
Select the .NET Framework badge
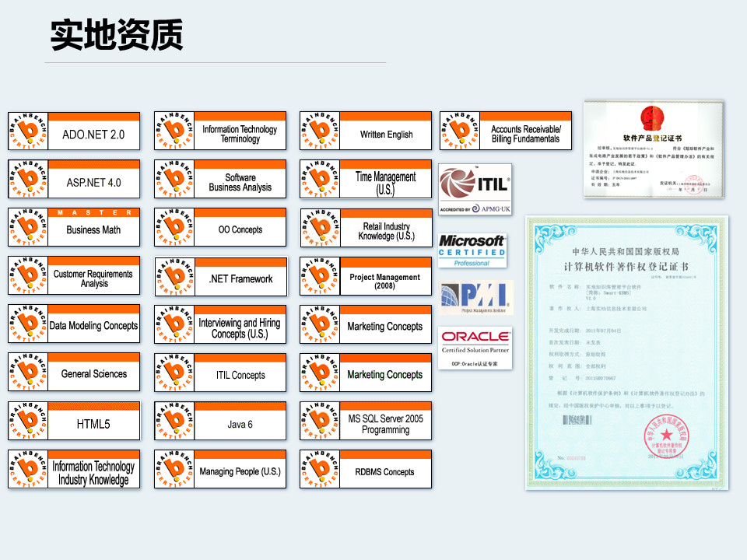pyautogui.click(x=221, y=277)
